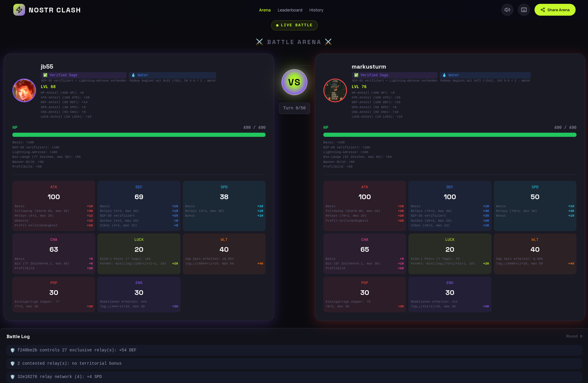Viewport: 588px width, 383px height.
Task: Click the Share Arena button
Action: click(555, 10)
